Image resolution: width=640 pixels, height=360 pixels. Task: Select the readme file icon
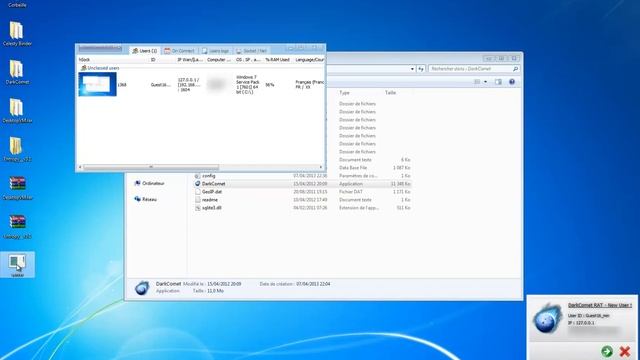pyautogui.click(x=198, y=200)
